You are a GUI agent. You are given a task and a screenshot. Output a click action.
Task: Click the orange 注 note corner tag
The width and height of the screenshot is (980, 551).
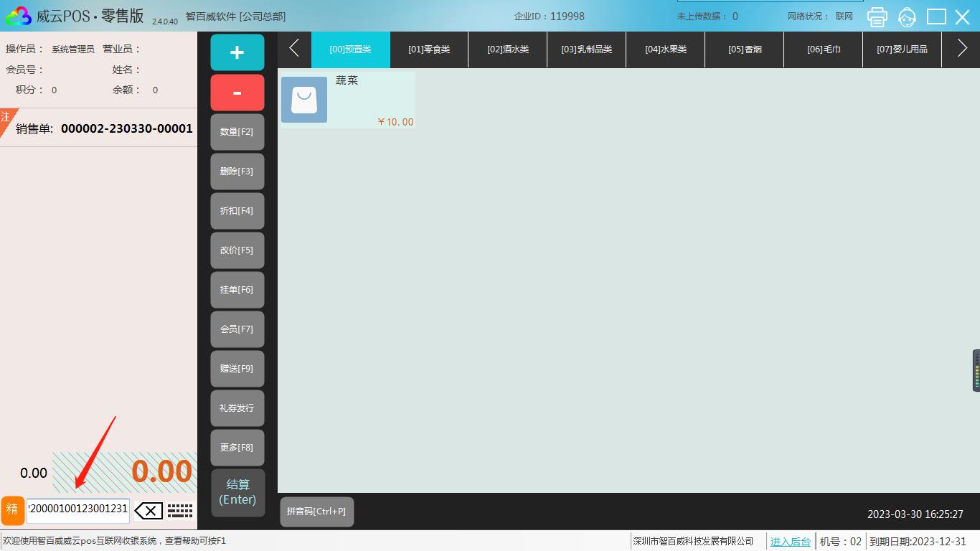point(6,118)
